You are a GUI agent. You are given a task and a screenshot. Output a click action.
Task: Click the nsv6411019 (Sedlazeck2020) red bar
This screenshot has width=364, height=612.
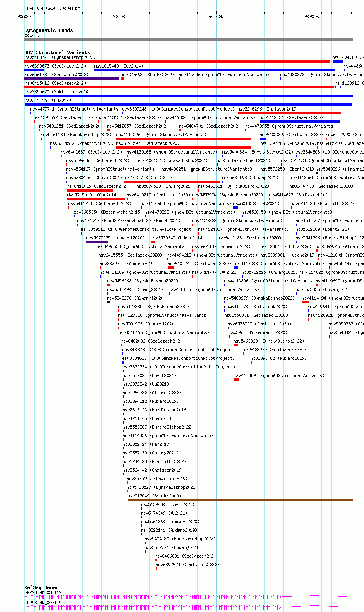pos(90,190)
